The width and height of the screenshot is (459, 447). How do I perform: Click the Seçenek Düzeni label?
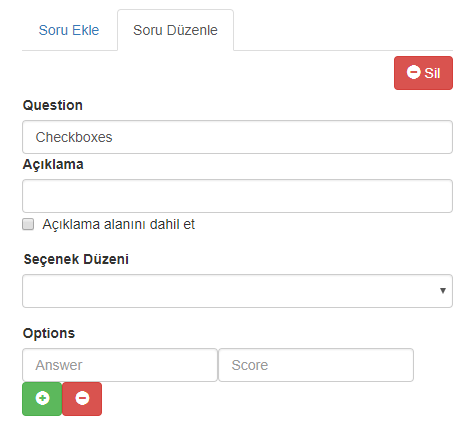click(76, 259)
